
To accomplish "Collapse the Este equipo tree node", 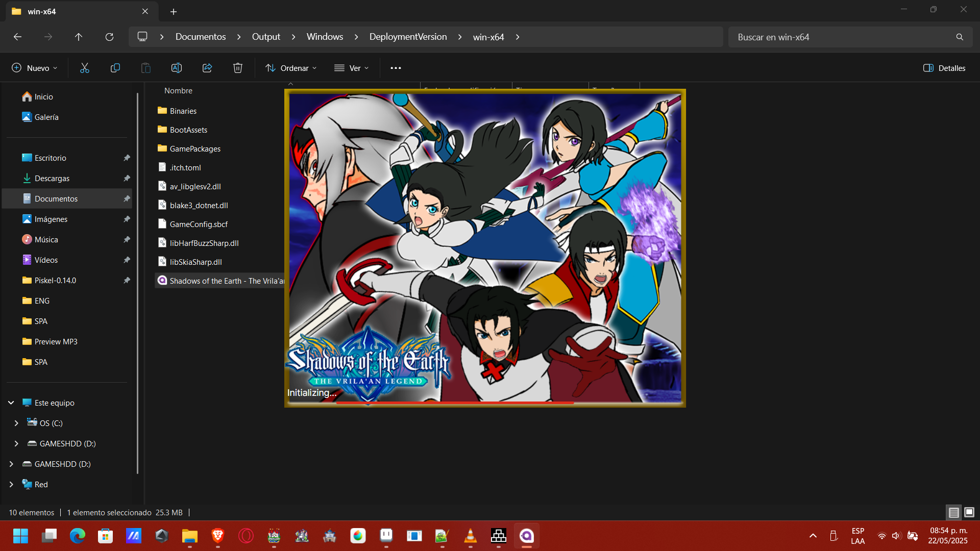I will (x=11, y=403).
